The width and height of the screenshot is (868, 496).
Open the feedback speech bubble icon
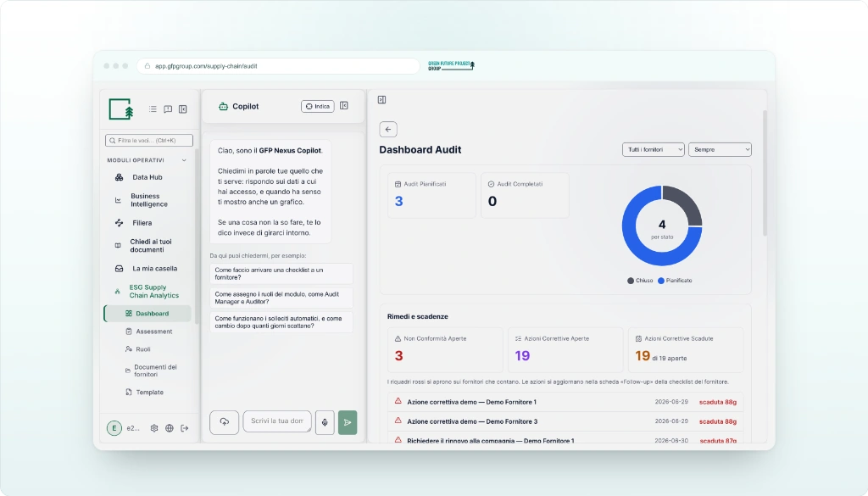(168, 109)
